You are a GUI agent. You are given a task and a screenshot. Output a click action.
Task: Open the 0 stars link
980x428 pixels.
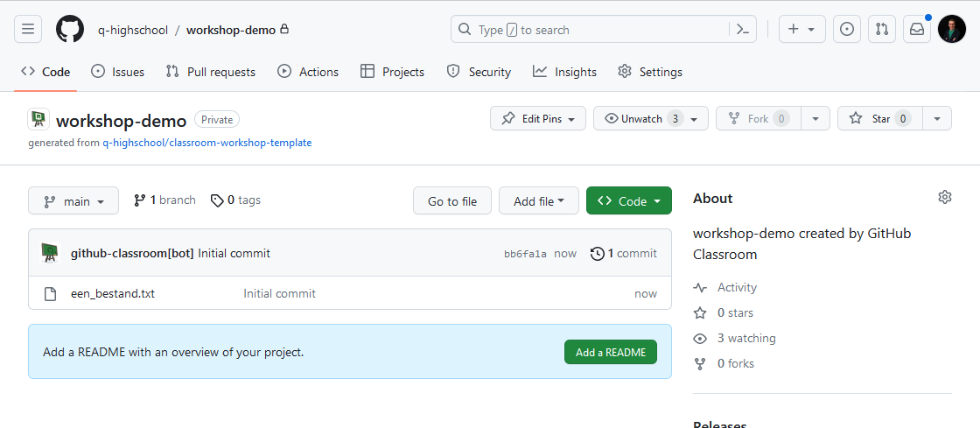pos(735,312)
